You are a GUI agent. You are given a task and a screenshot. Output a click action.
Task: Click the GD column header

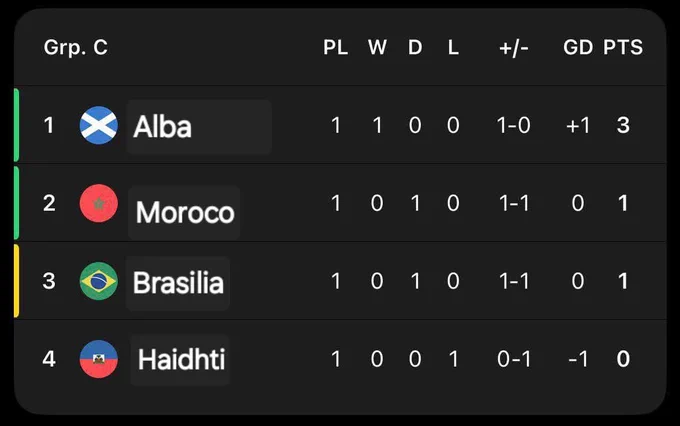click(578, 47)
